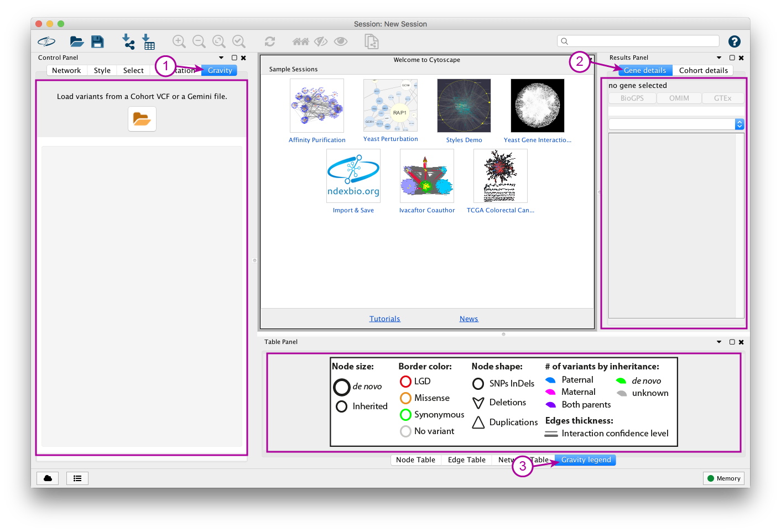The height and width of the screenshot is (532, 781).
Task: Zoom in using the magnifier plus icon
Action: [x=179, y=41]
